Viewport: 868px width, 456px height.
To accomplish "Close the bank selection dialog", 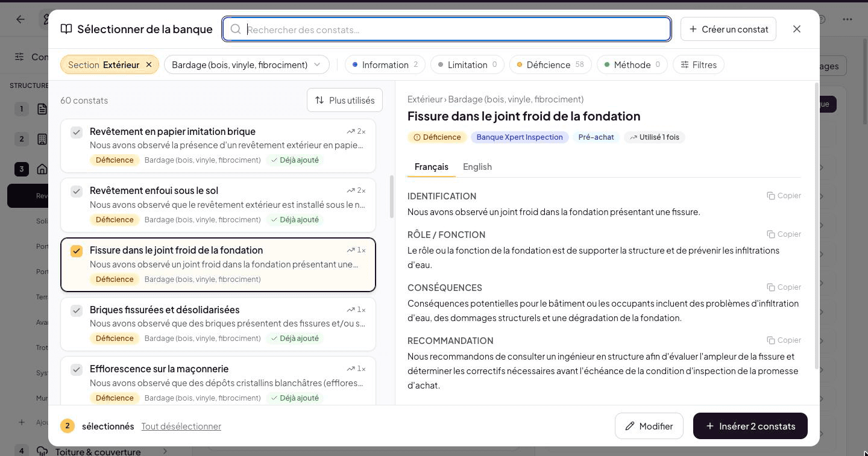I will point(797,29).
